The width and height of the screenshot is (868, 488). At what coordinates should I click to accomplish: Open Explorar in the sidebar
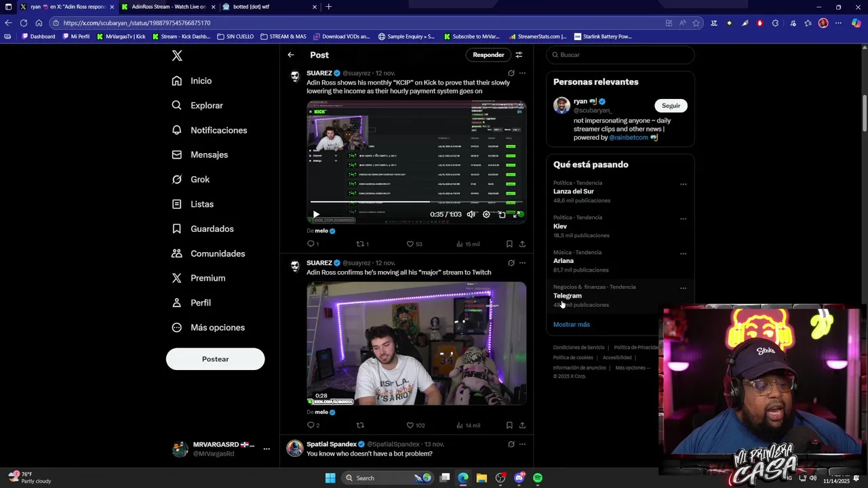coord(197,105)
